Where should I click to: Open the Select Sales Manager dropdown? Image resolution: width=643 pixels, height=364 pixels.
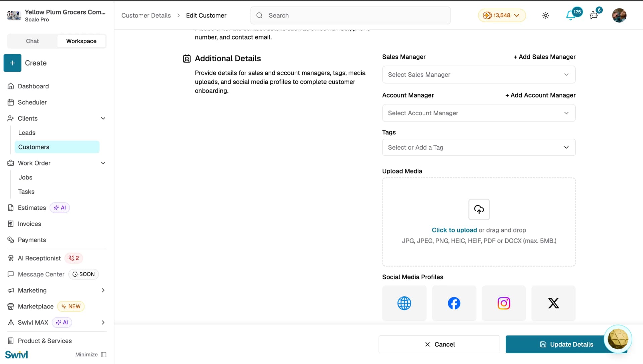(479, 75)
